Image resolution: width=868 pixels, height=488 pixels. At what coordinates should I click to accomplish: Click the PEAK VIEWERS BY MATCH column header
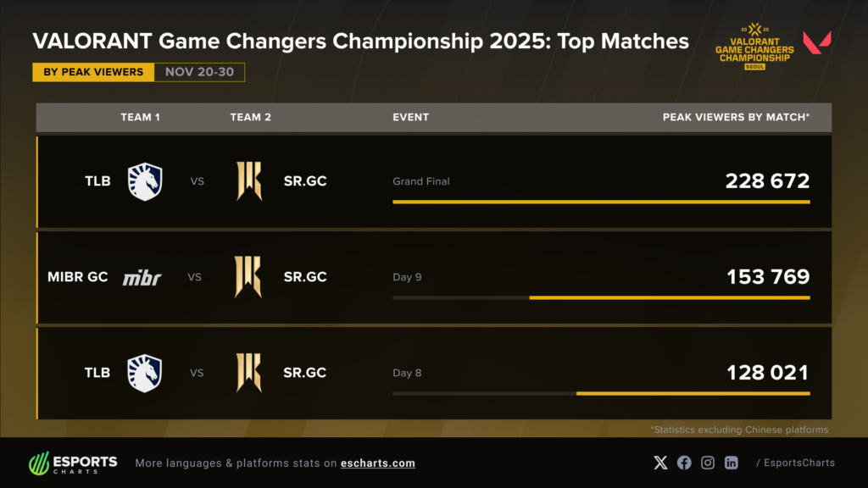click(736, 117)
